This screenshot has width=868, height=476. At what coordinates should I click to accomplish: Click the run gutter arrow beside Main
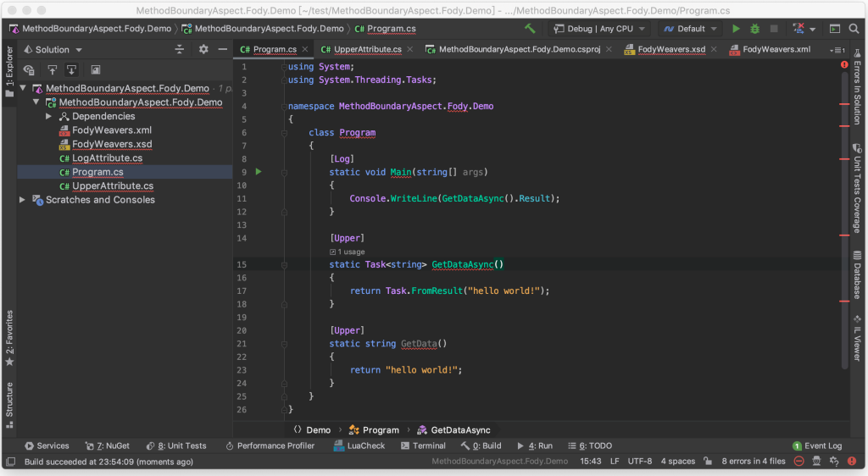[x=259, y=172]
